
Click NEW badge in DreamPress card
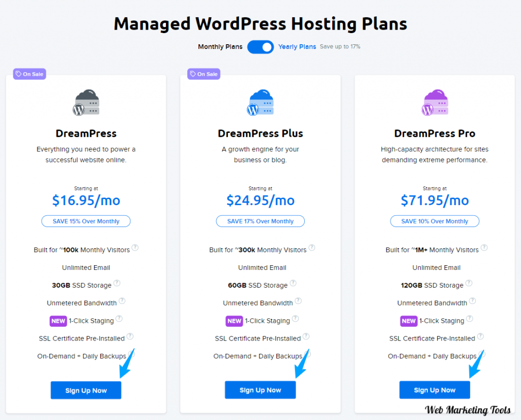click(x=58, y=321)
